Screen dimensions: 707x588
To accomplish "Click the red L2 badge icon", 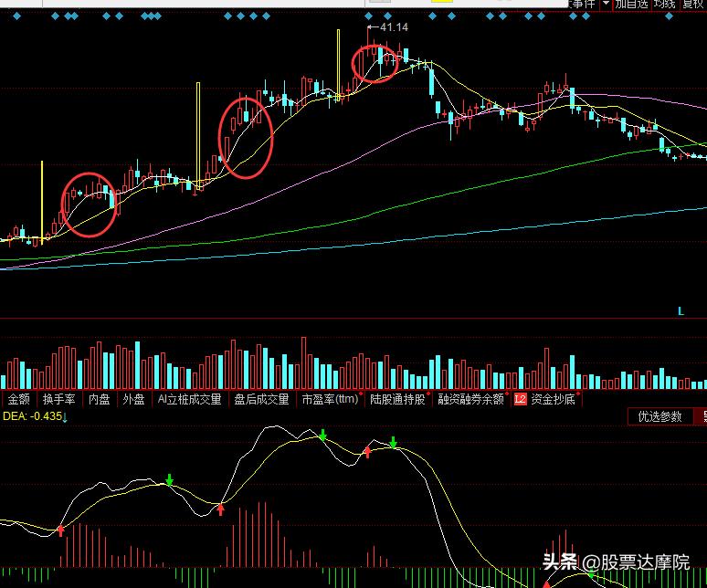I will 520,399.
